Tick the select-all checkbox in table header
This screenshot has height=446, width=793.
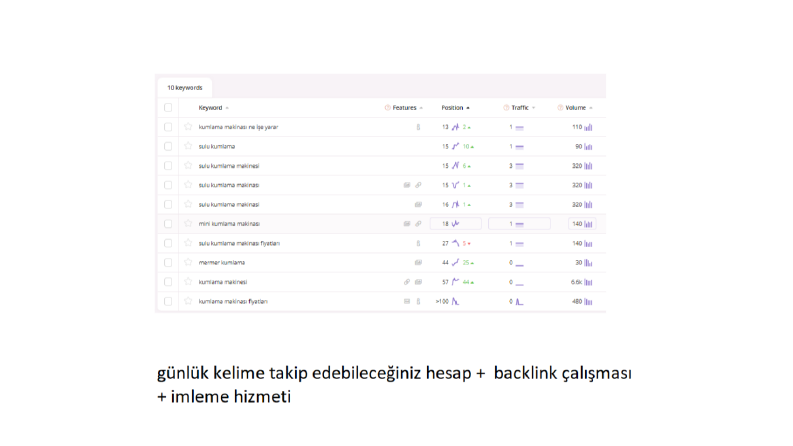168,107
